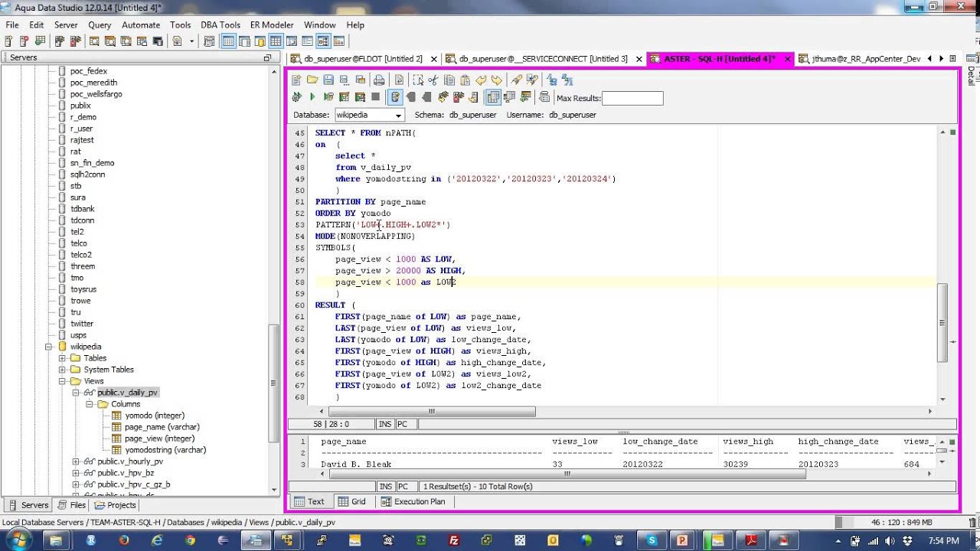This screenshot has width=980, height=551.
Task: Collapse the public.v_daily_pv view node
Action: [76, 393]
